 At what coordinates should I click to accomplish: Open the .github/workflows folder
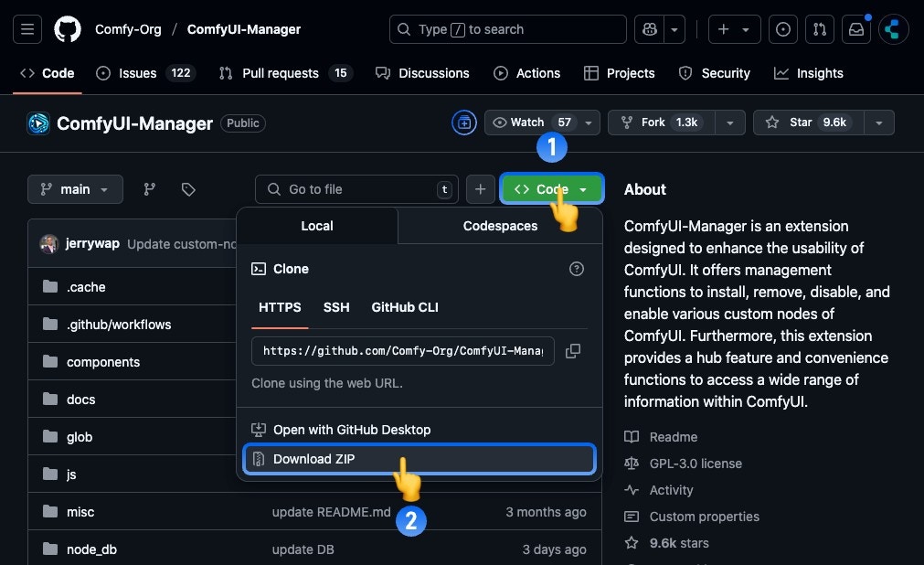point(119,325)
